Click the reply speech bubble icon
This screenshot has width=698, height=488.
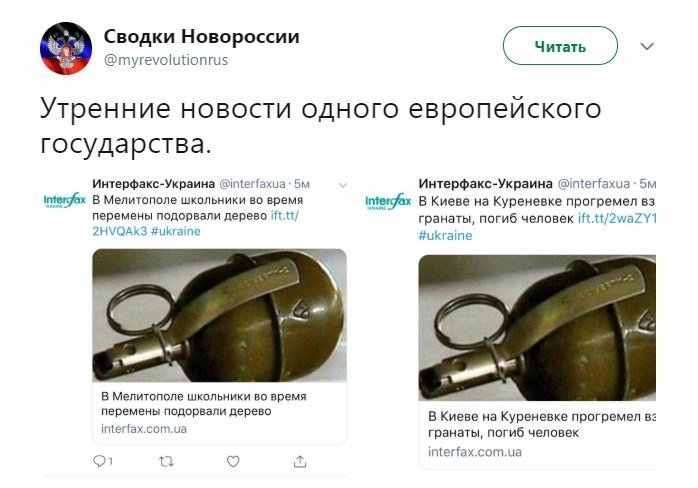[99, 461]
